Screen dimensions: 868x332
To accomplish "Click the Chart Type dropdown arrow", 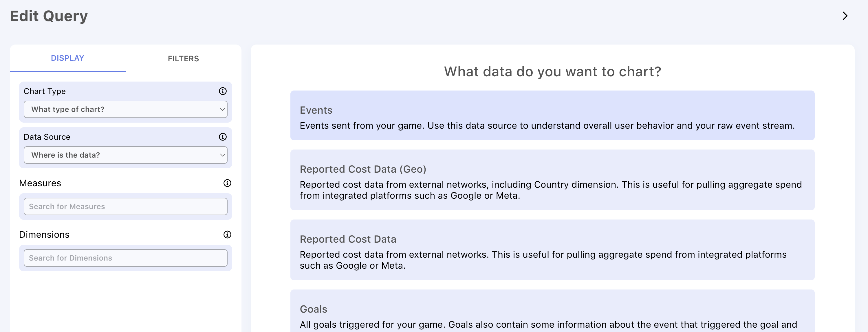I will [222, 109].
